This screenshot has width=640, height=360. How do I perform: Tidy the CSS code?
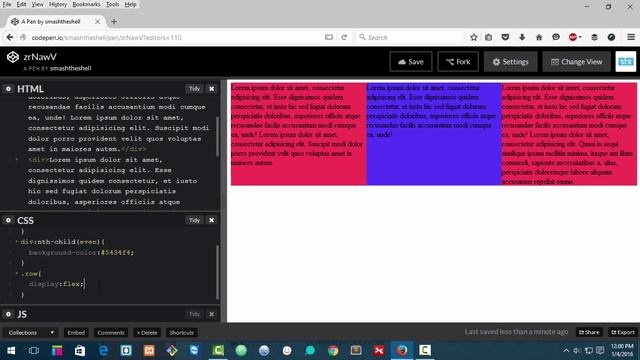[194, 220]
